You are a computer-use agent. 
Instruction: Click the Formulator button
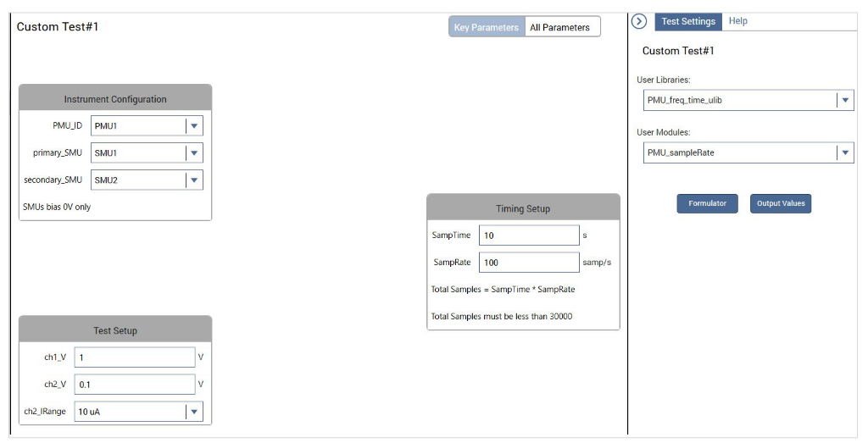pos(707,203)
